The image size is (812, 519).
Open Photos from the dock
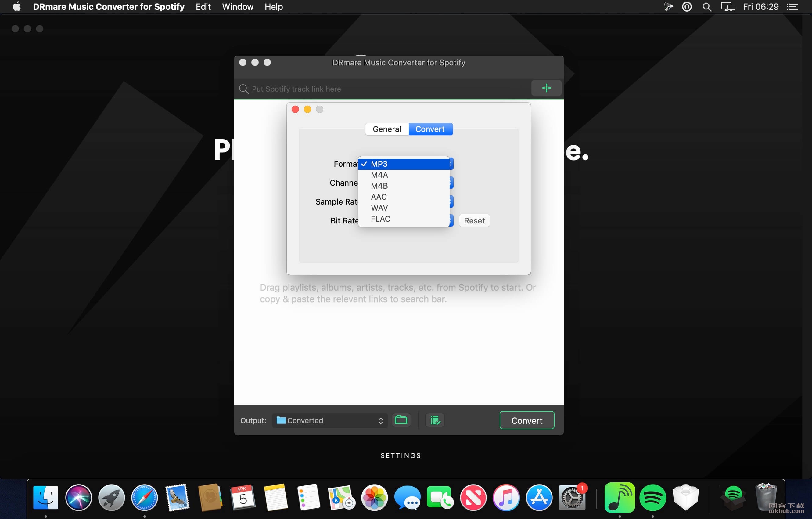tap(374, 497)
